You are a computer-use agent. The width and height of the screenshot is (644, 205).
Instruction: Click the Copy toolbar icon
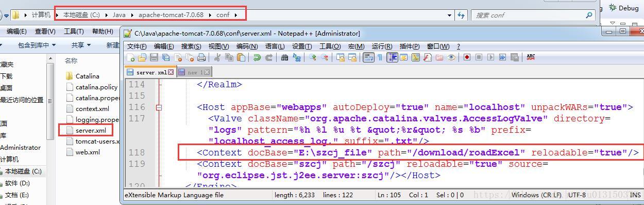pos(229,57)
